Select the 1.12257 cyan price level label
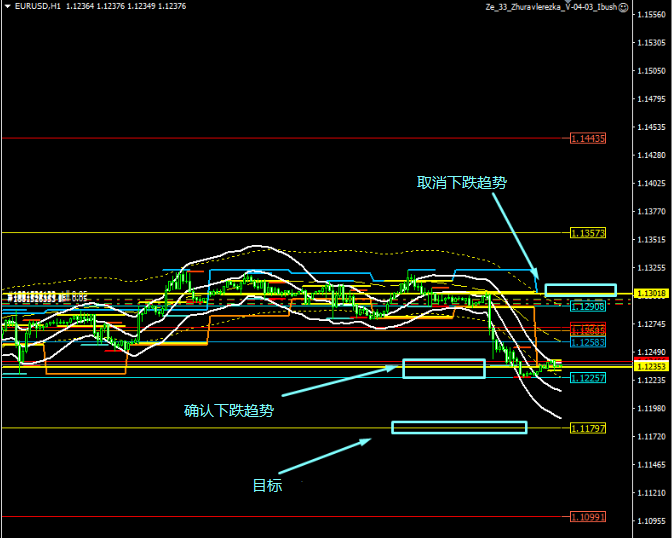The width and height of the screenshot is (672, 538). (588, 378)
